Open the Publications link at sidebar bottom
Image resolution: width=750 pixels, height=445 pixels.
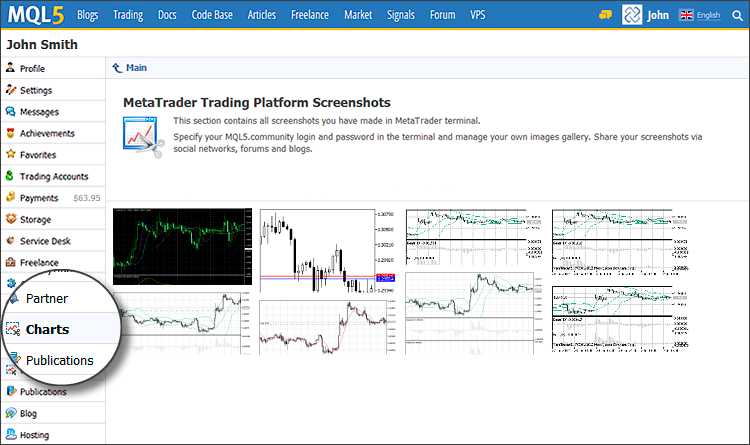43,391
